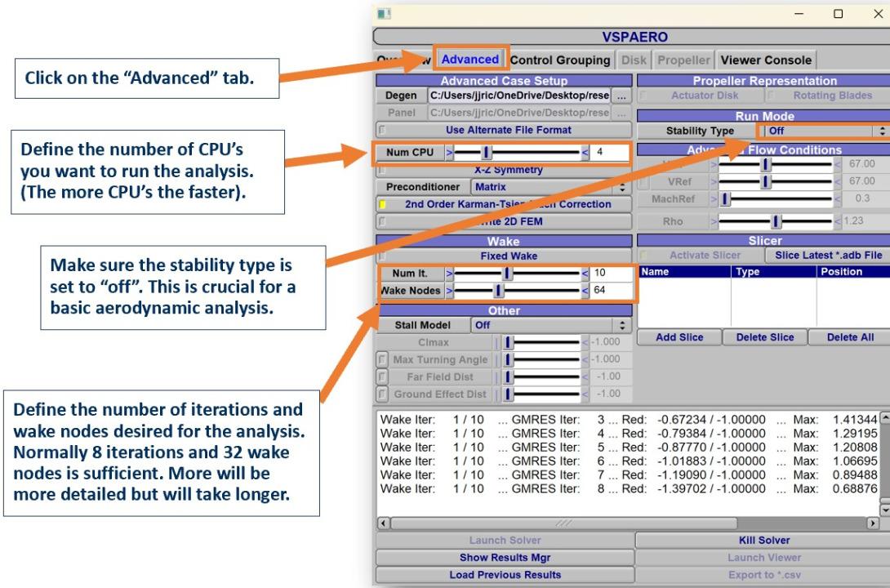Open the Preconditioner Matrix dropdown
This screenshot has width=890, height=588.
click(550, 187)
